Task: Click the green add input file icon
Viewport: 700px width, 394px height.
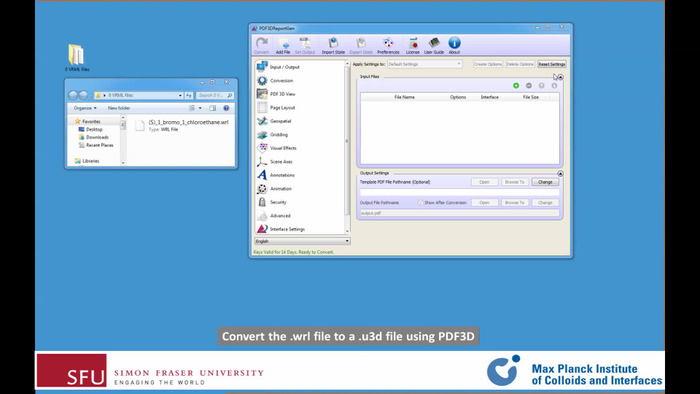Action: tap(516, 85)
